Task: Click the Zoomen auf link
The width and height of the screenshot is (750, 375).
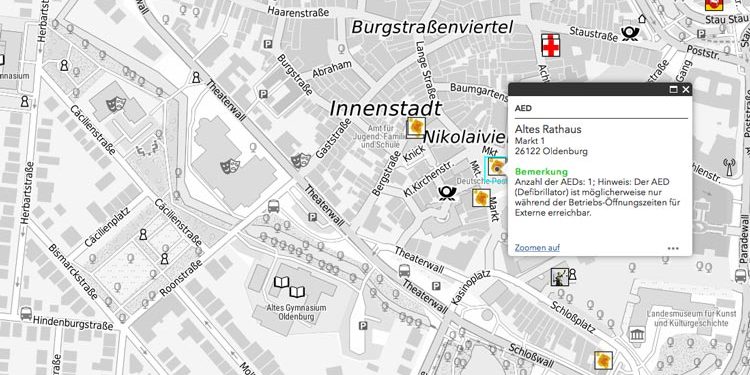Action: [x=537, y=248]
